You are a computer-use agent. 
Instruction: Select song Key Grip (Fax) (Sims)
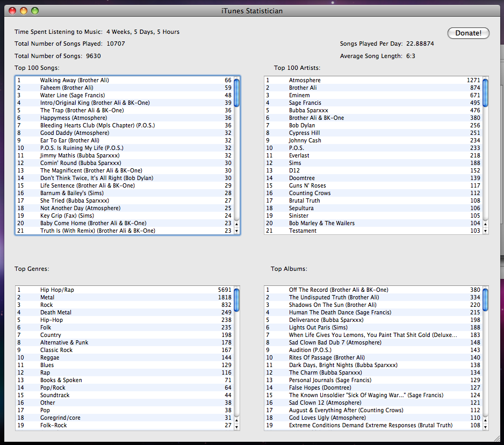point(125,216)
